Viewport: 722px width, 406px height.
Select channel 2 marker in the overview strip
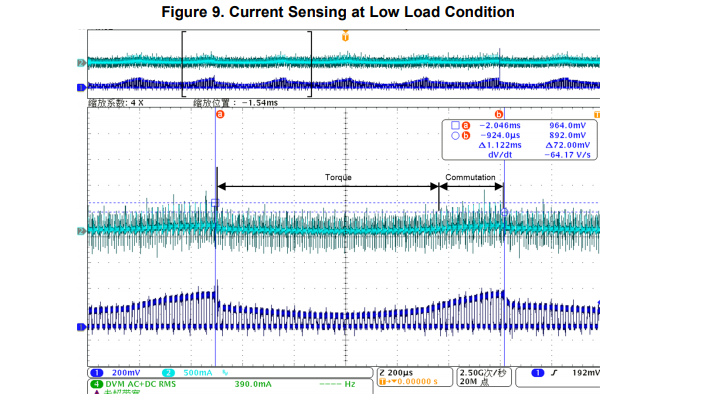click(x=82, y=63)
